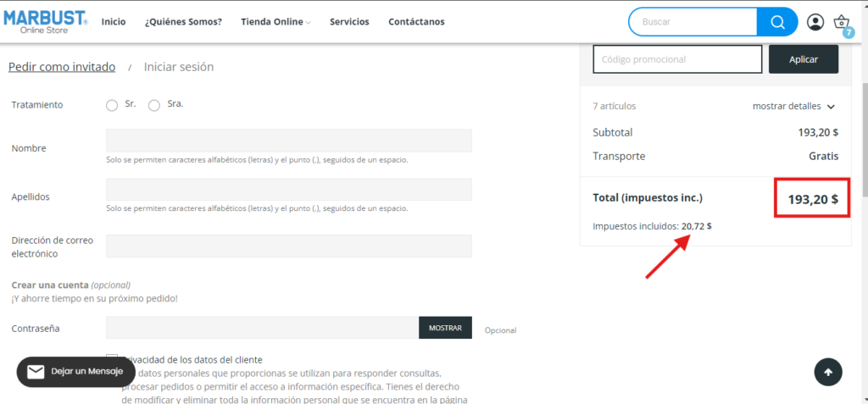
Task: Click the magnifier search button
Action: [x=777, y=22]
